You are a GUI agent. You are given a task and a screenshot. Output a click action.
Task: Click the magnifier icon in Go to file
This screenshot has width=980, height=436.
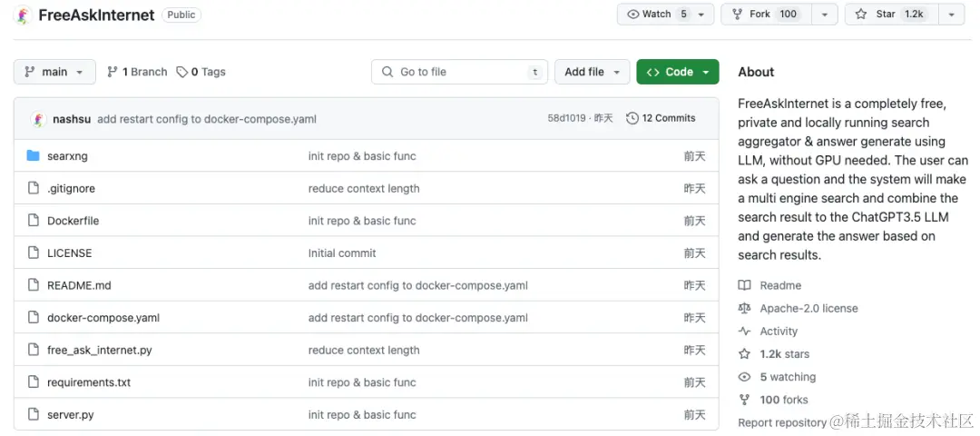(387, 72)
